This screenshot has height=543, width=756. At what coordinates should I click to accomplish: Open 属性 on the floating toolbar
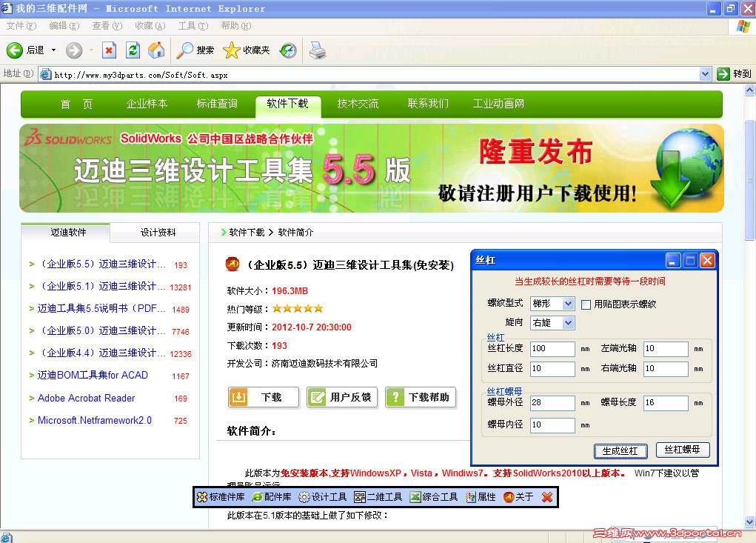481,497
